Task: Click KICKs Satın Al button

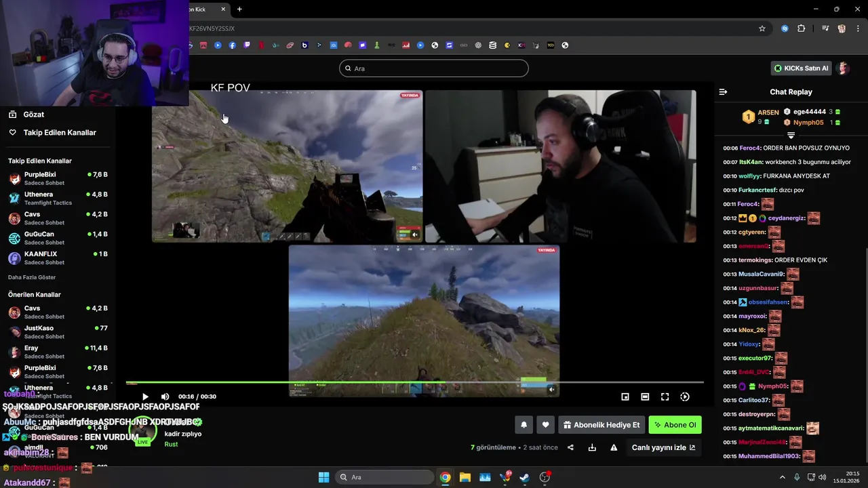Action: (x=802, y=68)
